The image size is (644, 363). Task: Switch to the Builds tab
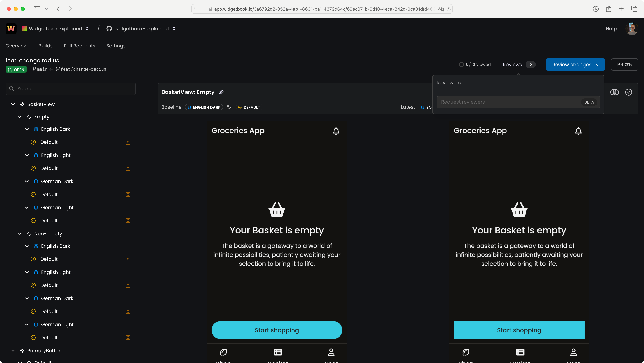(45, 46)
